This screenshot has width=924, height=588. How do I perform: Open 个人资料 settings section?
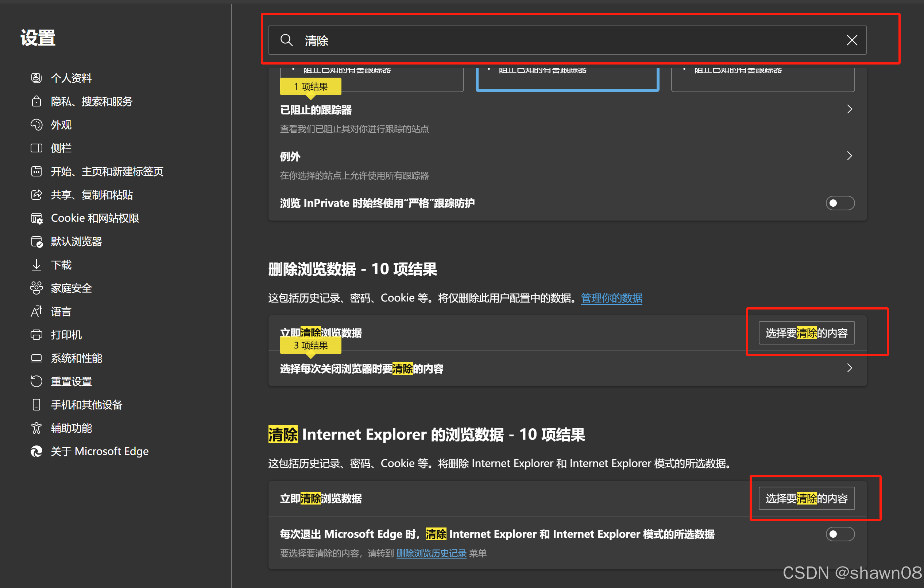[72, 78]
